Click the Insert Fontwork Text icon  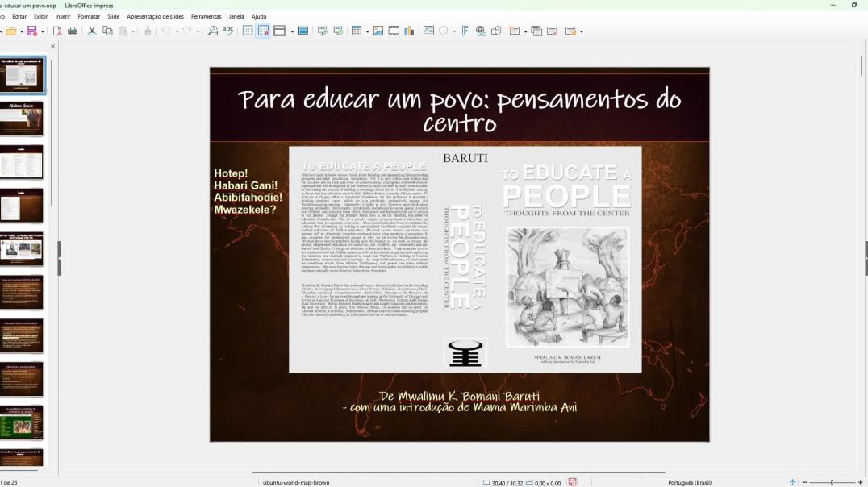click(465, 31)
